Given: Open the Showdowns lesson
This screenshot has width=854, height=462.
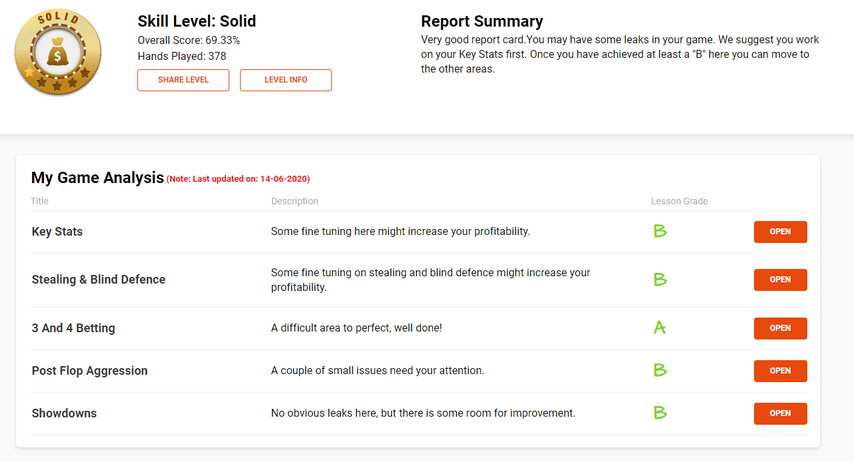Looking at the screenshot, I should (x=780, y=413).
